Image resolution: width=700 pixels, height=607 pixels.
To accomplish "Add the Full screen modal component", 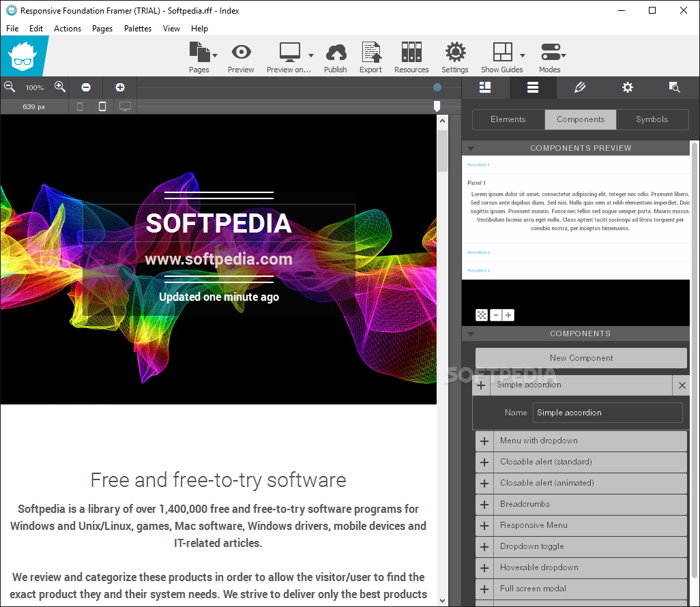I will click(x=484, y=589).
